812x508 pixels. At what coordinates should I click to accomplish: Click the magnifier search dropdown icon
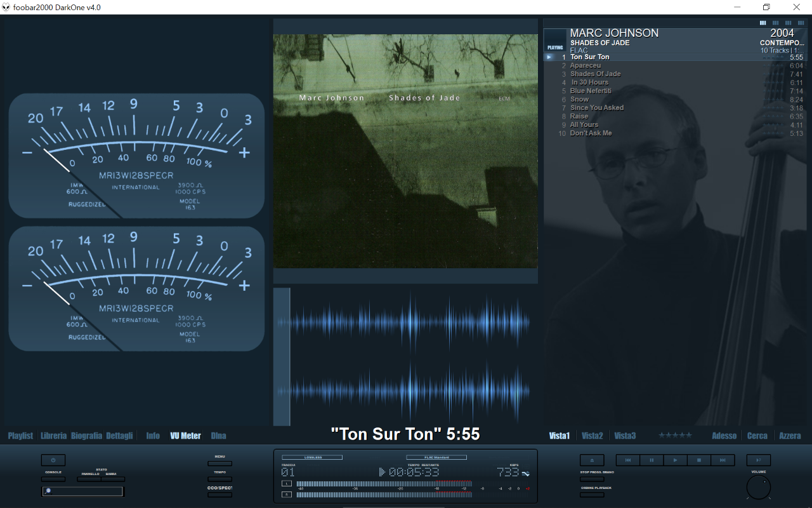48,491
